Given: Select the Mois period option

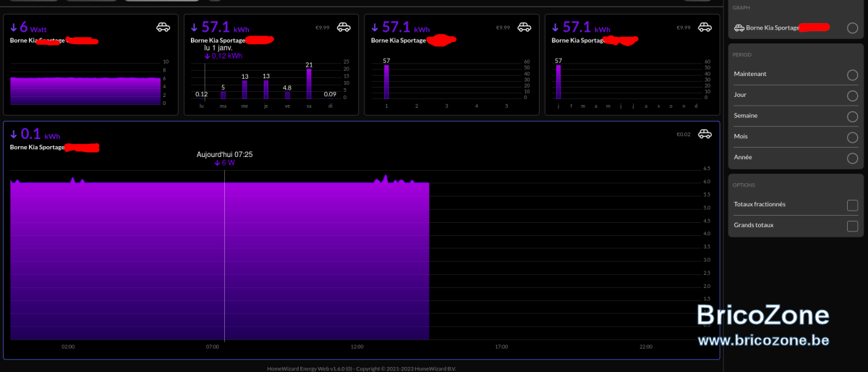Looking at the screenshot, I should 853,137.
